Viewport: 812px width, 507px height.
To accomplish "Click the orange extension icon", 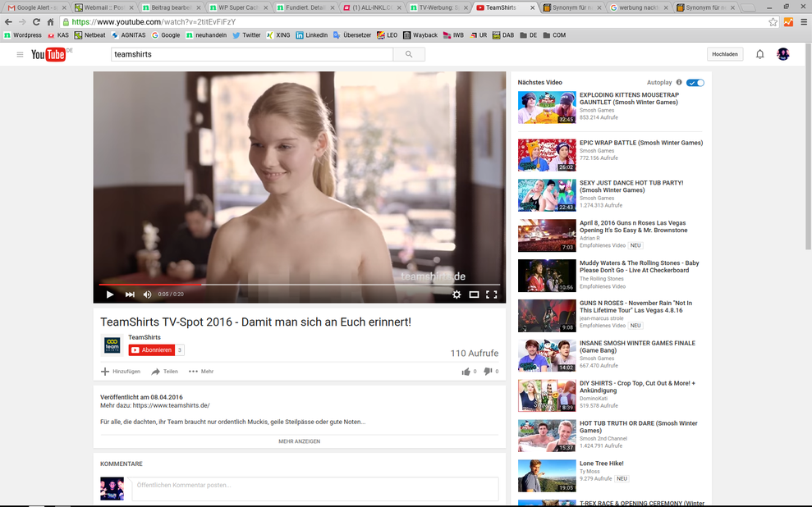I will (x=788, y=21).
